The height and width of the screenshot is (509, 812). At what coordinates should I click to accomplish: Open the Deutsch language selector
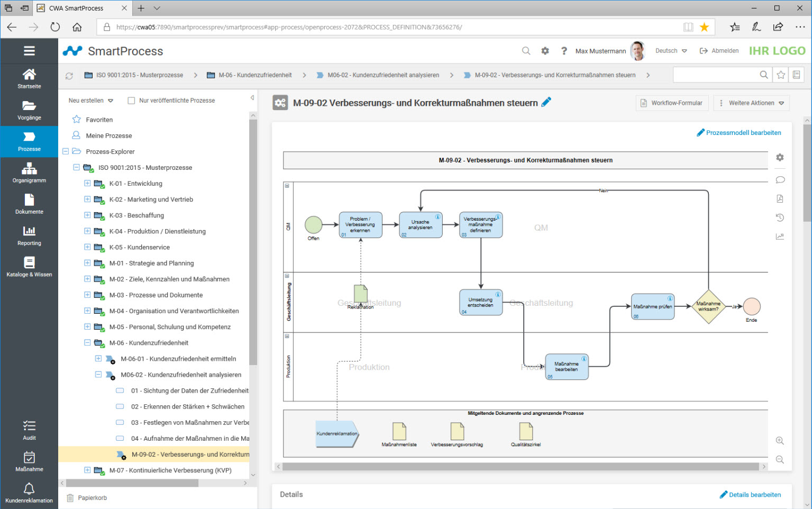(670, 50)
